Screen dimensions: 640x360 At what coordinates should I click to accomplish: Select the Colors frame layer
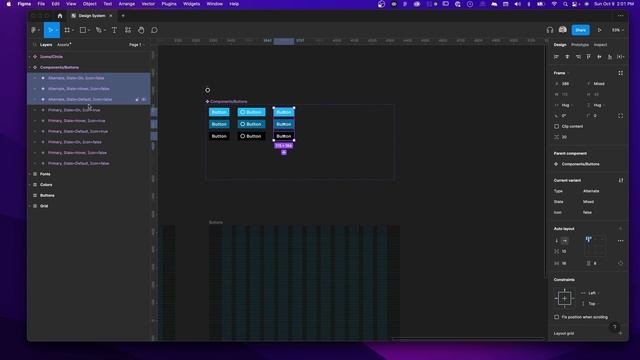(x=46, y=184)
